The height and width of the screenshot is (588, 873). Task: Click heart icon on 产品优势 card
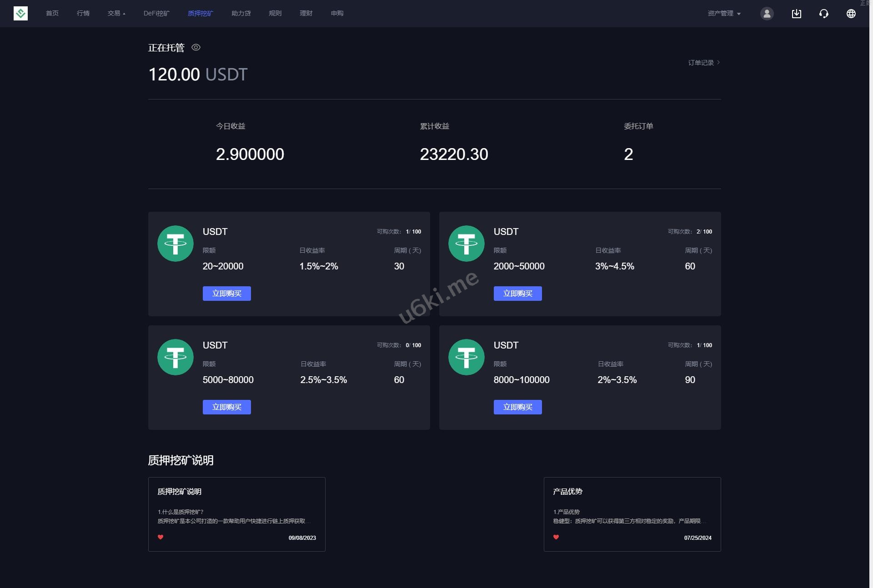tap(556, 537)
